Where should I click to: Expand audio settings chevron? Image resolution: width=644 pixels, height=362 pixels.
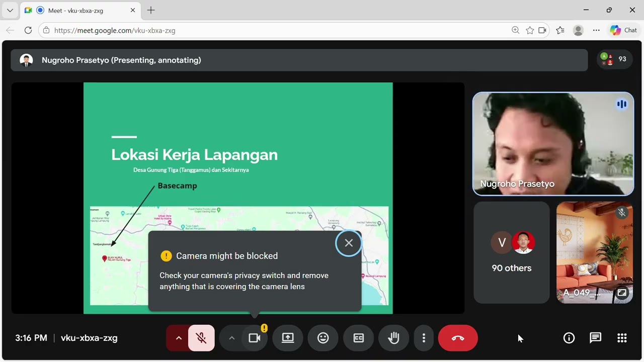178,338
